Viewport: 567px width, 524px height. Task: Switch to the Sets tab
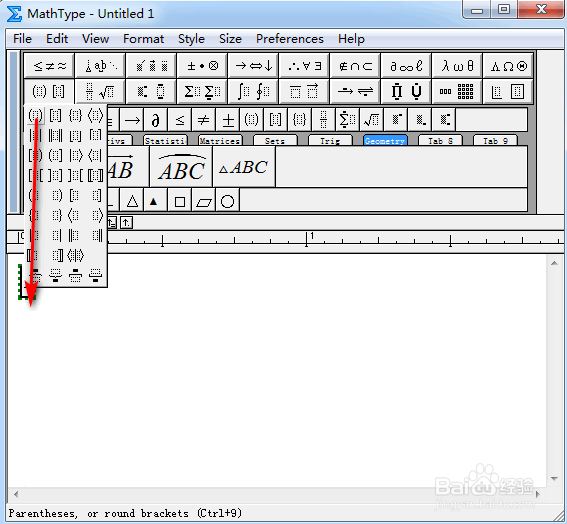(x=275, y=141)
